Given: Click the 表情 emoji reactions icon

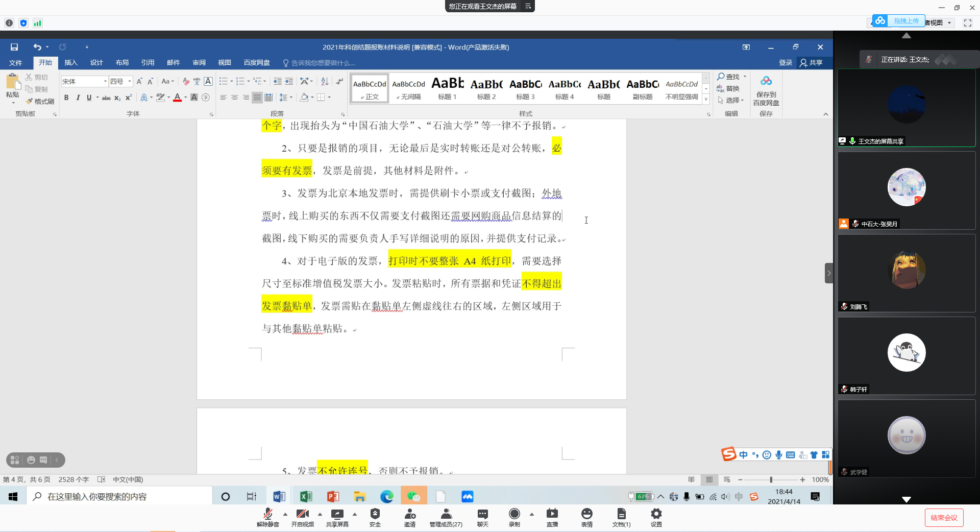Looking at the screenshot, I should [586, 516].
